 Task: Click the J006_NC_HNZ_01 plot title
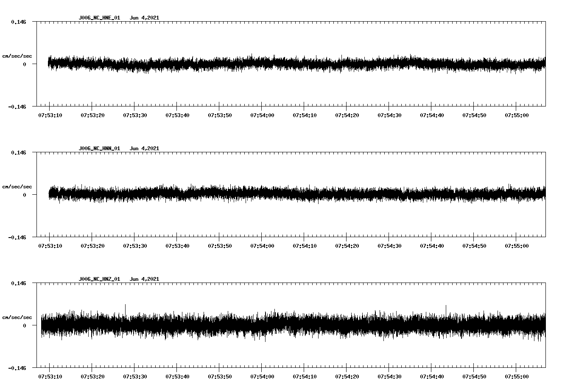coord(99,279)
